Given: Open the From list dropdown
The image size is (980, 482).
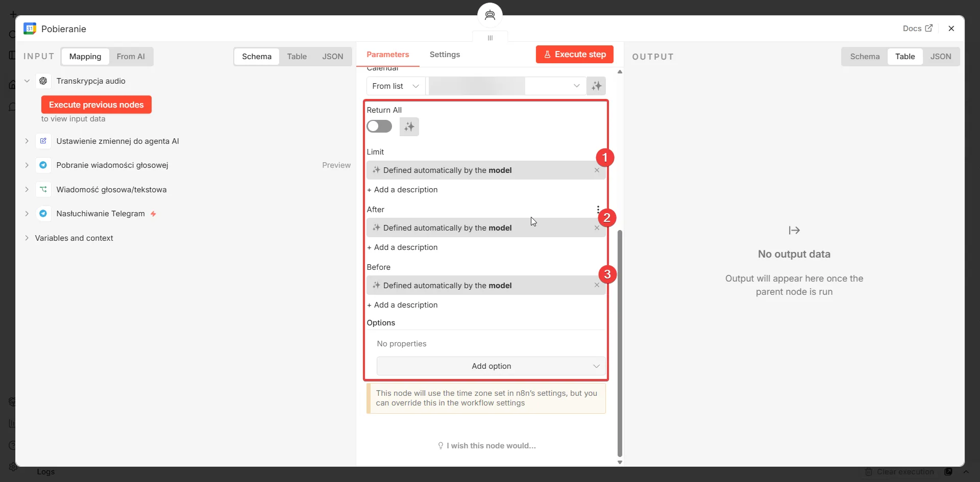Looking at the screenshot, I should (396, 86).
